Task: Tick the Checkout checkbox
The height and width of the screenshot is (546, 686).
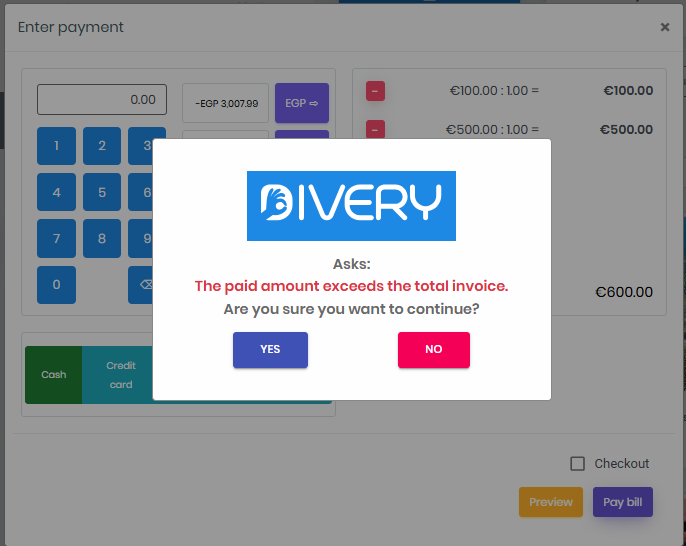Action: coord(577,464)
